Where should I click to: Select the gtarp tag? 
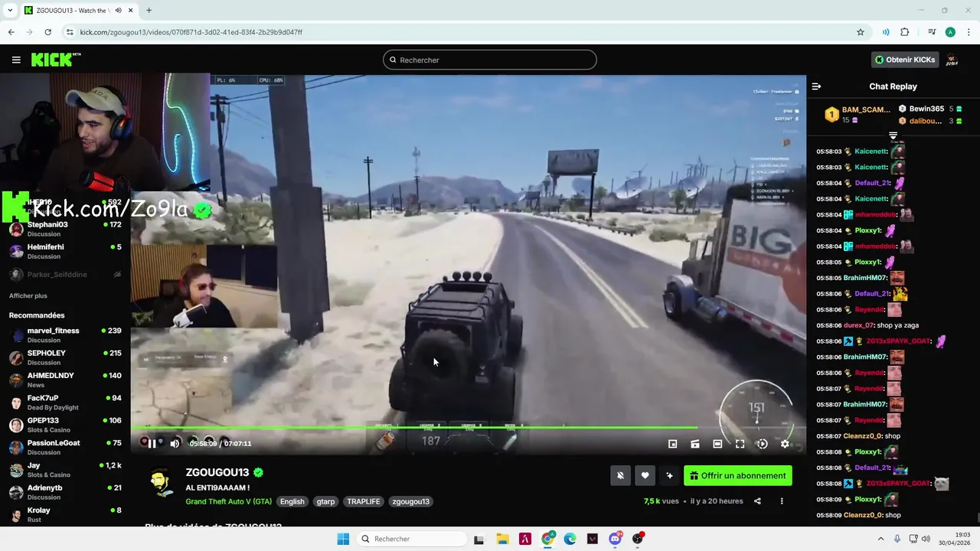(x=325, y=501)
